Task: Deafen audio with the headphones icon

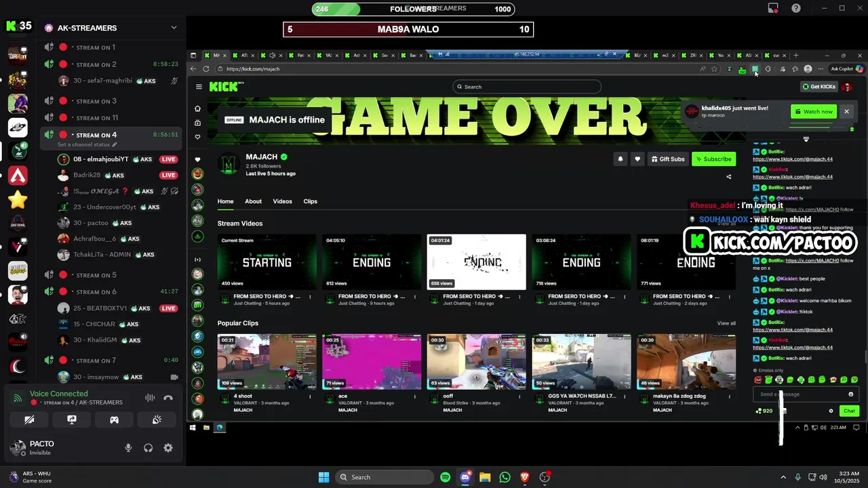Action: point(148,448)
